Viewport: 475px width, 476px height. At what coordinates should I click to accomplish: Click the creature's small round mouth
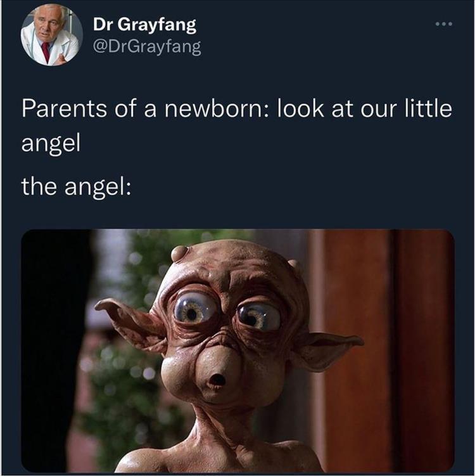(217, 380)
